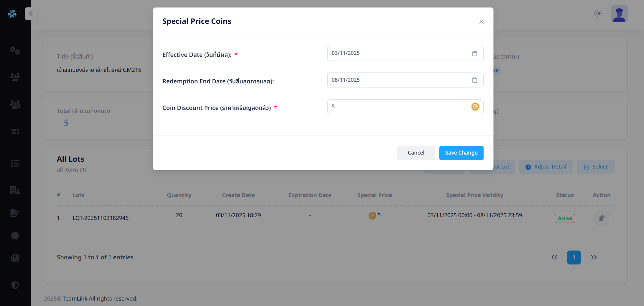Open the gears settings sidebar item
This screenshot has width=644, height=306.
[15, 50]
